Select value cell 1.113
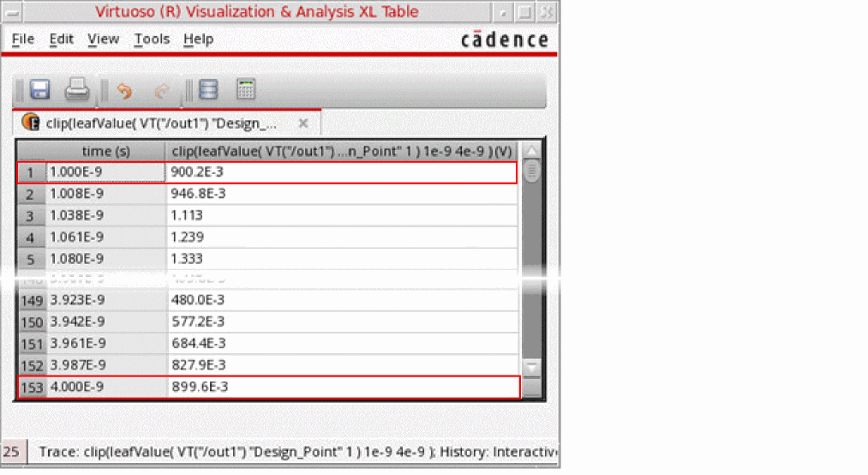Screen dimensions: 868x475 342,215
